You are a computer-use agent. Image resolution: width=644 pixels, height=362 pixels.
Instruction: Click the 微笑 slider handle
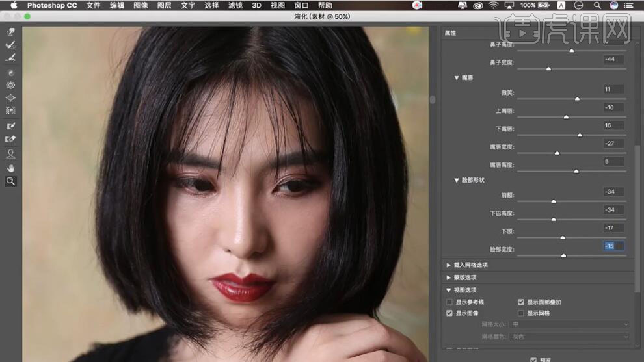(577, 99)
